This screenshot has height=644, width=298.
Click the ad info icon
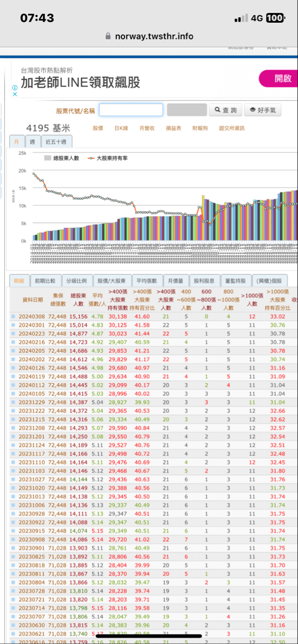(x=15, y=88)
